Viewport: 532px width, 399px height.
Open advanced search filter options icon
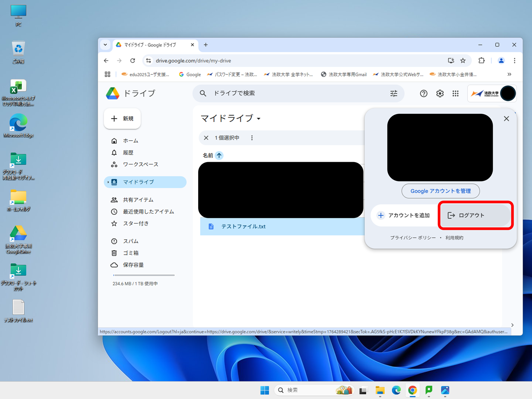pyautogui.click(x=394, y=94)
